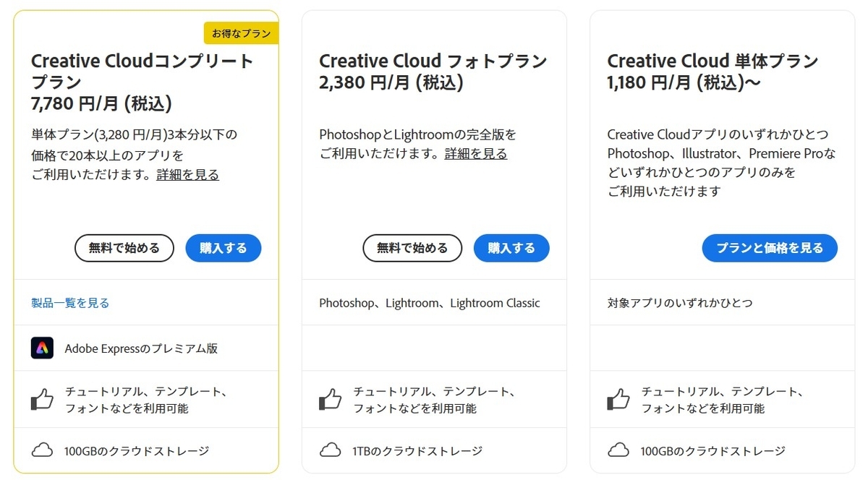
Task: Open 詳細を見る link in Photo plan
Action: (476, 153)
